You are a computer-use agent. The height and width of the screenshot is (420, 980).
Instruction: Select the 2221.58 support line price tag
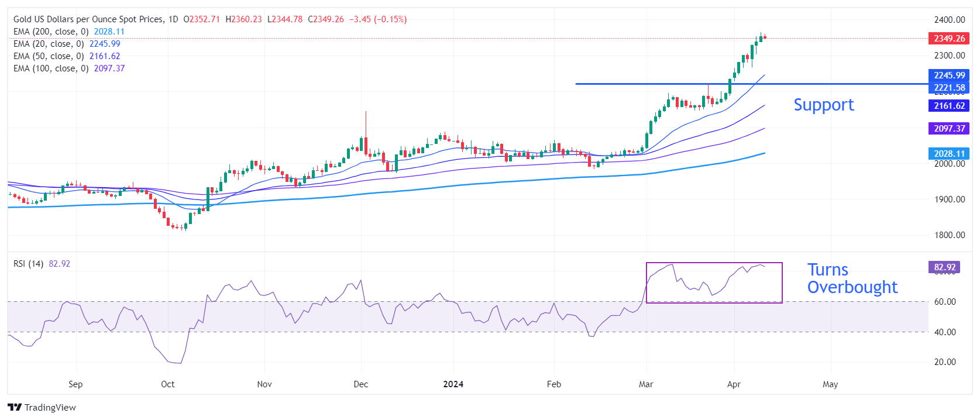pyautogui.click(x=948, y=88)
